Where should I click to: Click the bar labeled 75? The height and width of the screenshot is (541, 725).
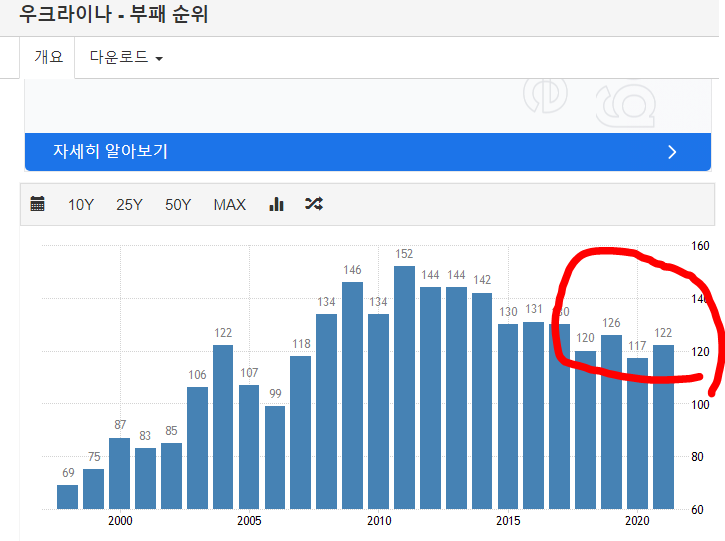coord(93,489)
